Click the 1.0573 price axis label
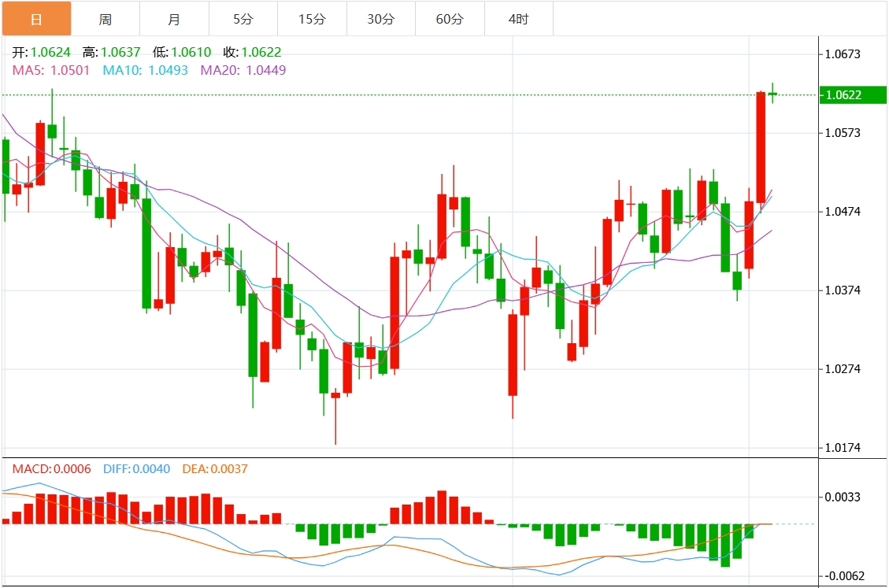Viewport: 889px width, 588px height. (x=843, y=133)
